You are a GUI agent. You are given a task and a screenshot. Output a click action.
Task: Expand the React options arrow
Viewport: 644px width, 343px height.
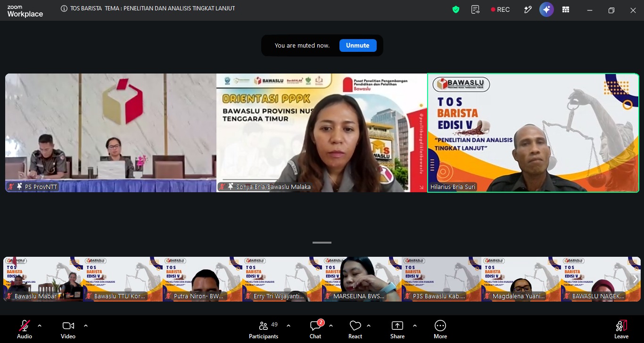click(369, 326)
